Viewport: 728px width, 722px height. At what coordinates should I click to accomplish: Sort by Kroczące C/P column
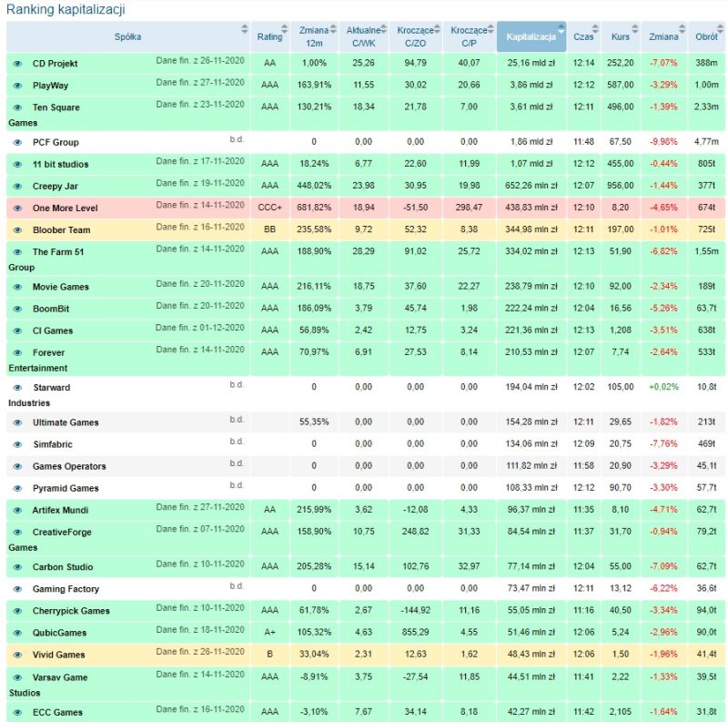(x=470, y=36)
